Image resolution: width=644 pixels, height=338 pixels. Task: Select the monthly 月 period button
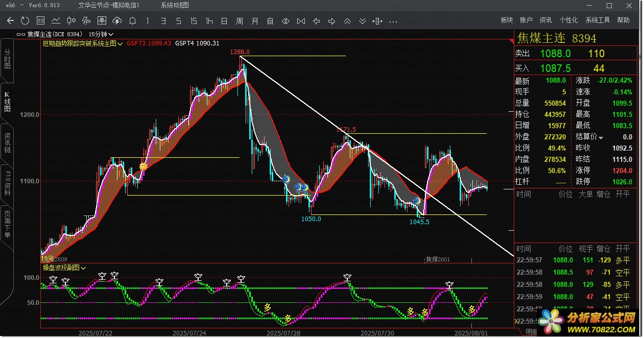[255, 21]
